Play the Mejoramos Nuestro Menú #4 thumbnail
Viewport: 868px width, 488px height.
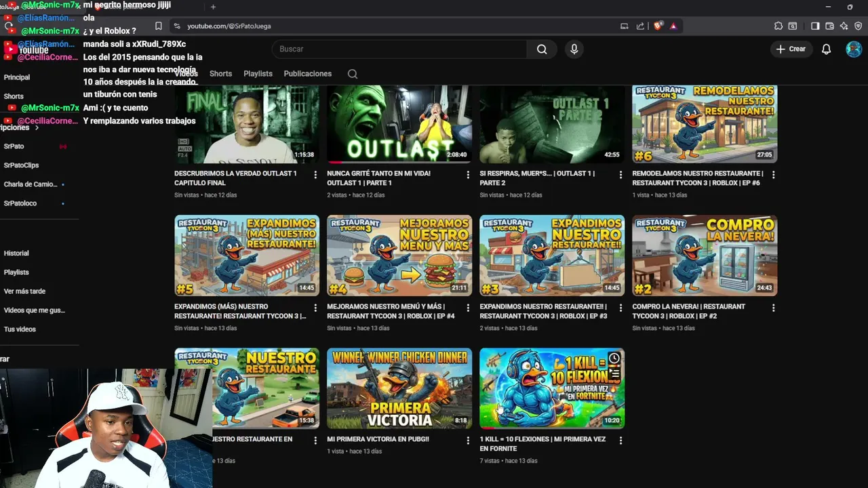[x=399, y=256]
